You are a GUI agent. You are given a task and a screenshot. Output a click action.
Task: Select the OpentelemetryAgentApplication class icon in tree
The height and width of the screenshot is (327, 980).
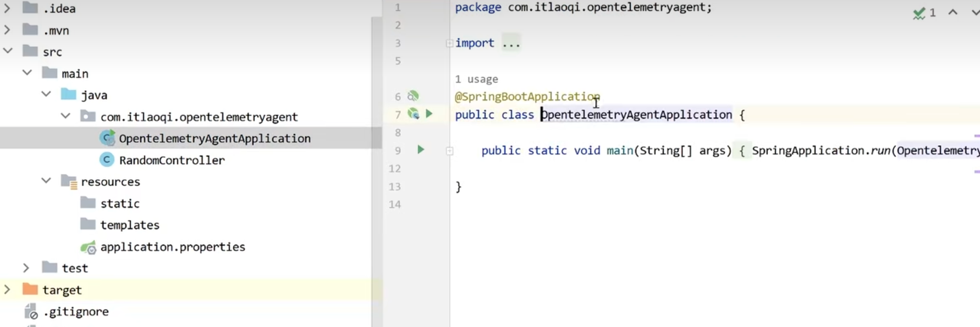tap(107, 138)
